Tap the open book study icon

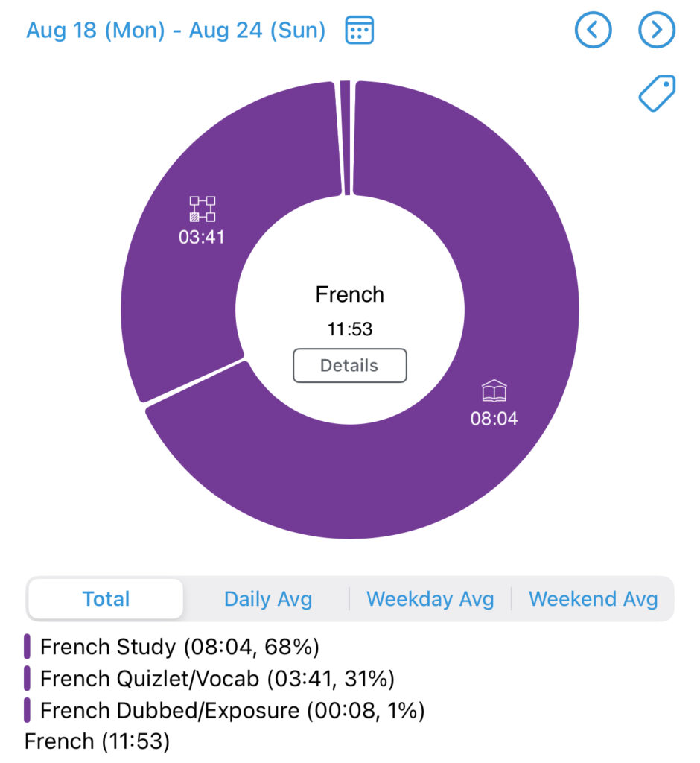(494, 391)
